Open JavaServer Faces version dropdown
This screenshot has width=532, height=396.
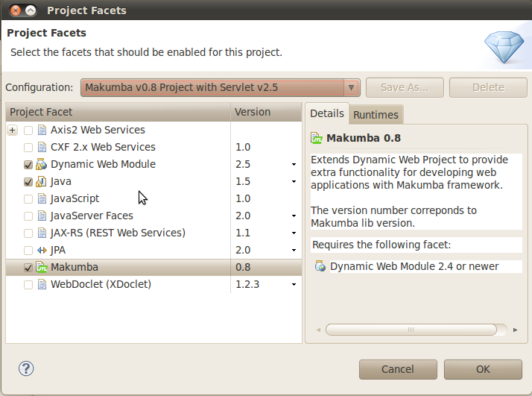pyautogui.click(x=294, y=216)
